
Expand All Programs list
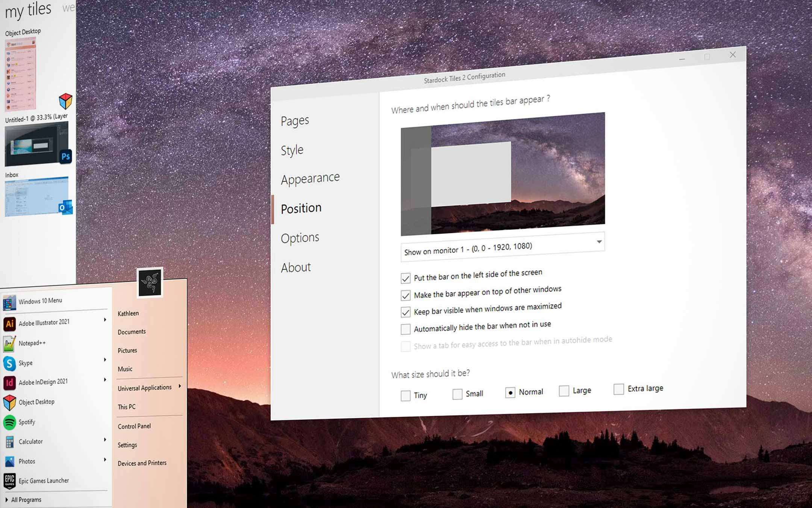24,500
